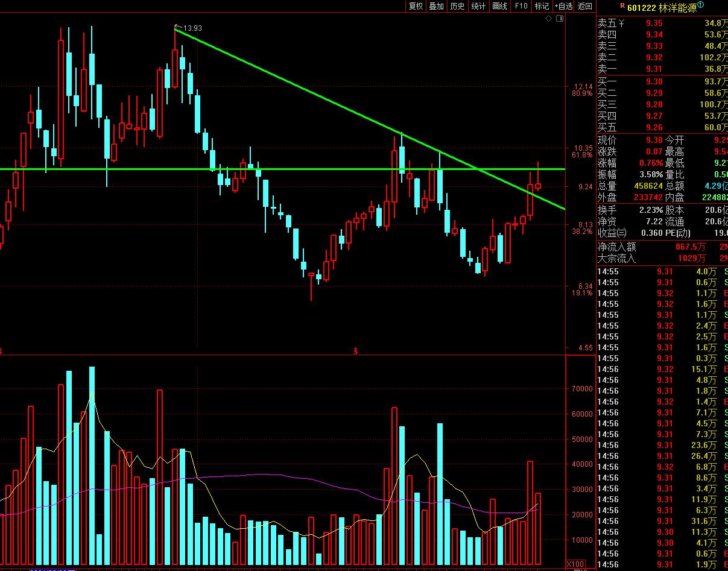Click the 8.13 38.2% axis label

[x=582, y=227]
